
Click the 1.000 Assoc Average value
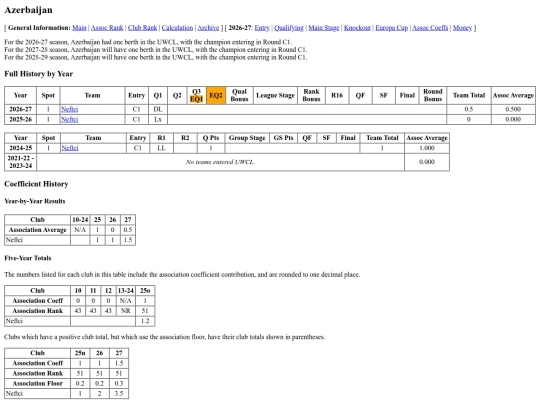pos(427,148)
